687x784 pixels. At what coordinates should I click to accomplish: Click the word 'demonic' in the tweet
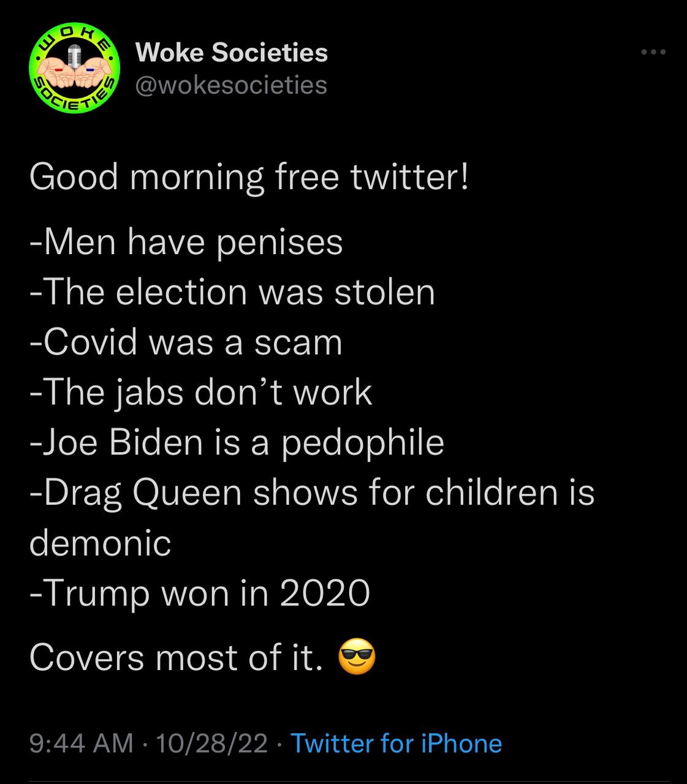101,543
